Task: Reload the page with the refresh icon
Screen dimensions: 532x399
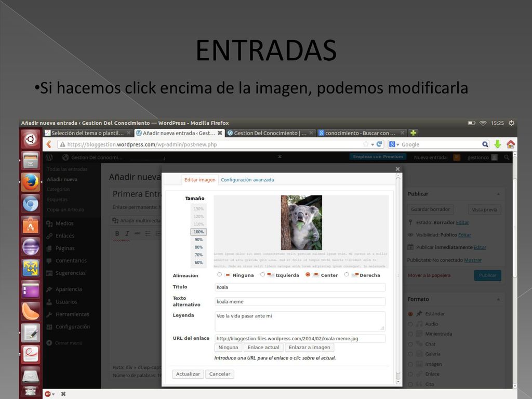Action: [x=379, y=144]
